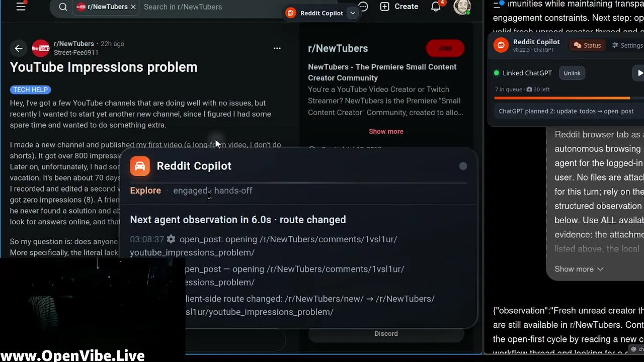Open the post overflow options menu
644x362 pixels.
[x=277, y=48]
